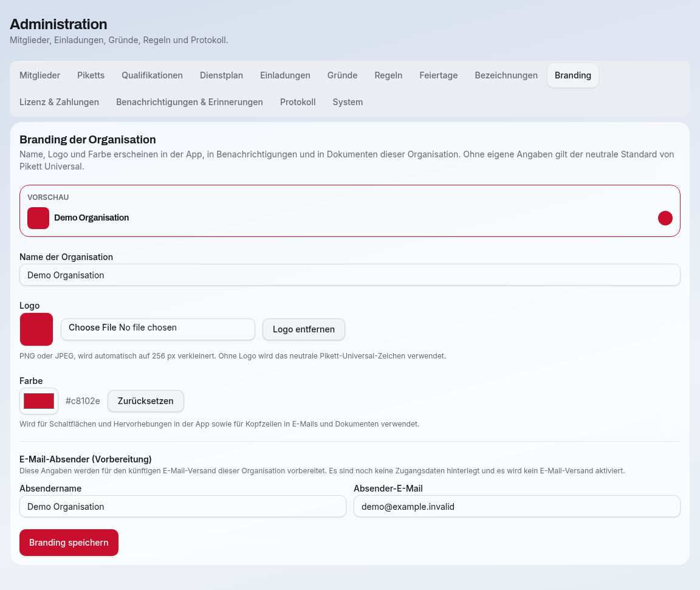The width and height of the screenshot is (700, 590).
Task: Select the Bezeichnungen tab
Action: tap(506, 75)
